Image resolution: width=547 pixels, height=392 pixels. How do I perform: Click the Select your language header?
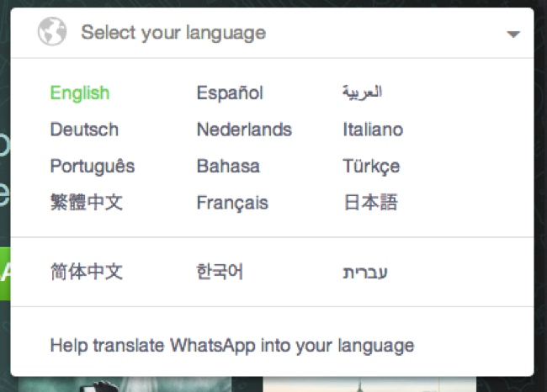(272, 33)
